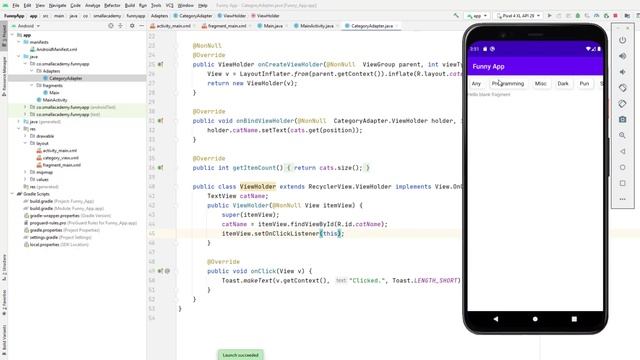640x360 pixels.
Task: Click the override gutter icon beside onCreateViewHolder
Action: tap(160, 64)
